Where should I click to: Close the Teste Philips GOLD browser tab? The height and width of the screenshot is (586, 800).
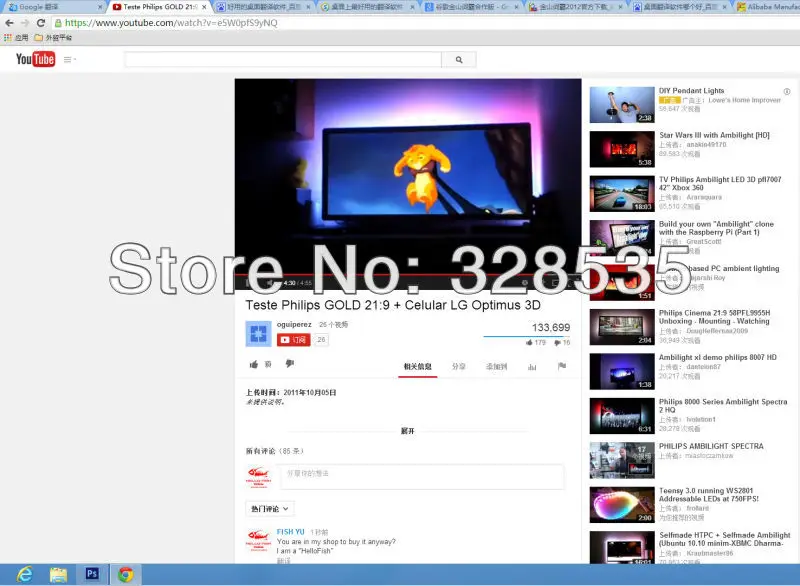204,7
